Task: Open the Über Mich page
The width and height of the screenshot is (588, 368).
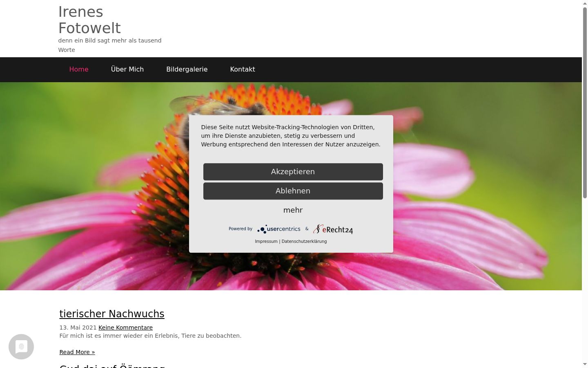Action: 127,70
